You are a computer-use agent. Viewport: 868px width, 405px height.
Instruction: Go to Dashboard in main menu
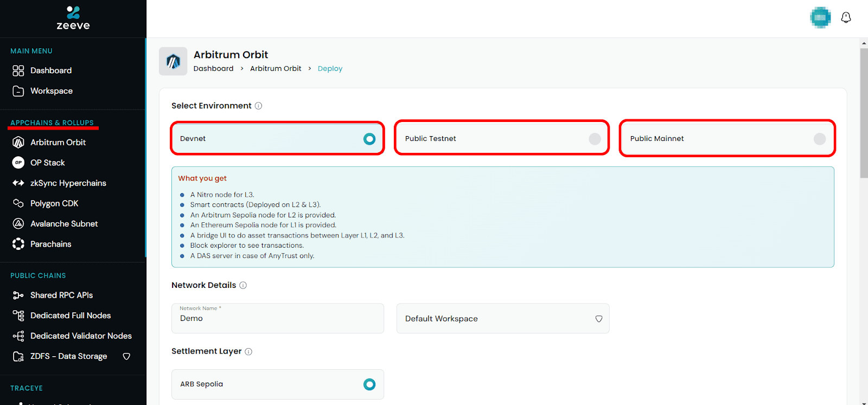point(51,70)
